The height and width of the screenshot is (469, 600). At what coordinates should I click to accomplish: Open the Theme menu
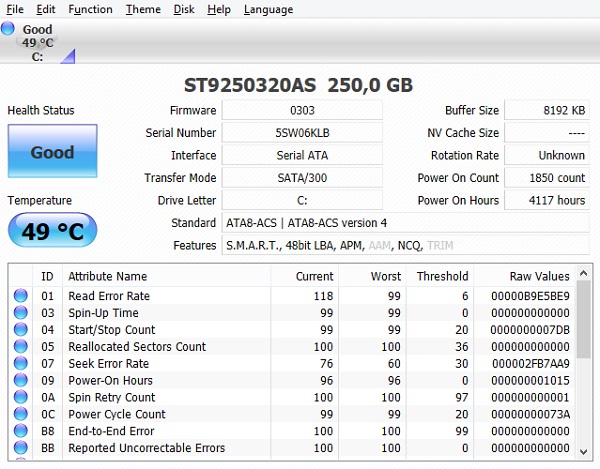coord(143,9)
